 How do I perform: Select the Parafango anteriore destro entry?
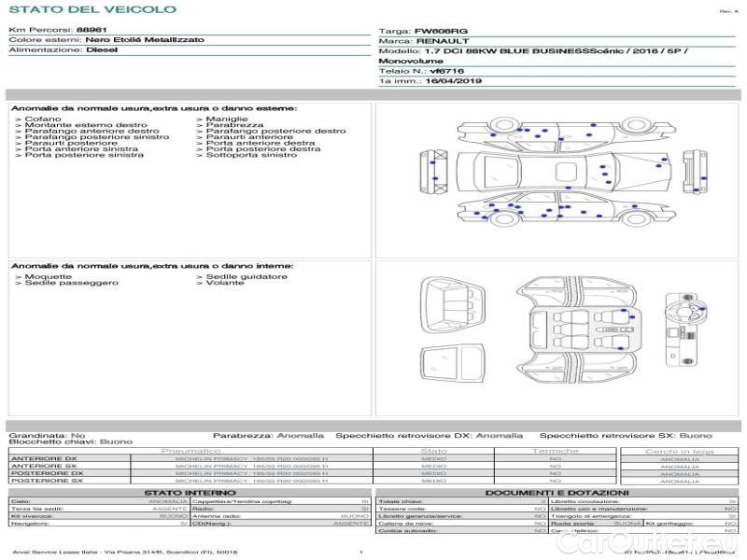click(92, 131)
